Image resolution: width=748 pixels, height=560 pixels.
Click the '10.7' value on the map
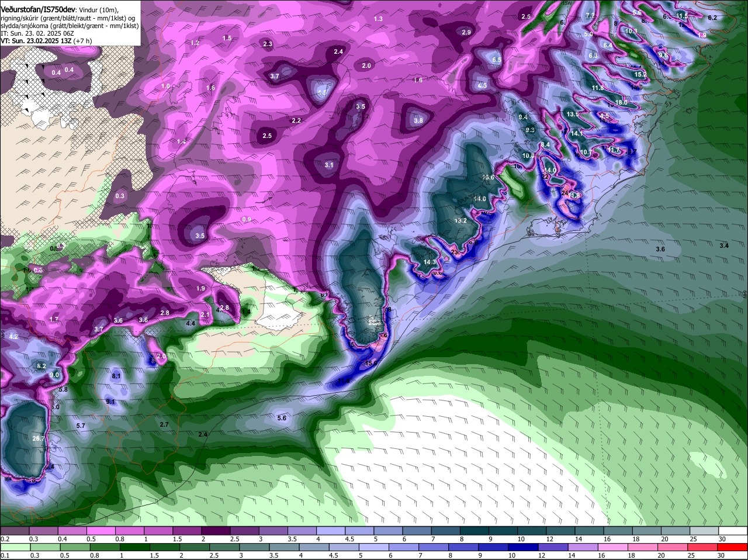586,153
